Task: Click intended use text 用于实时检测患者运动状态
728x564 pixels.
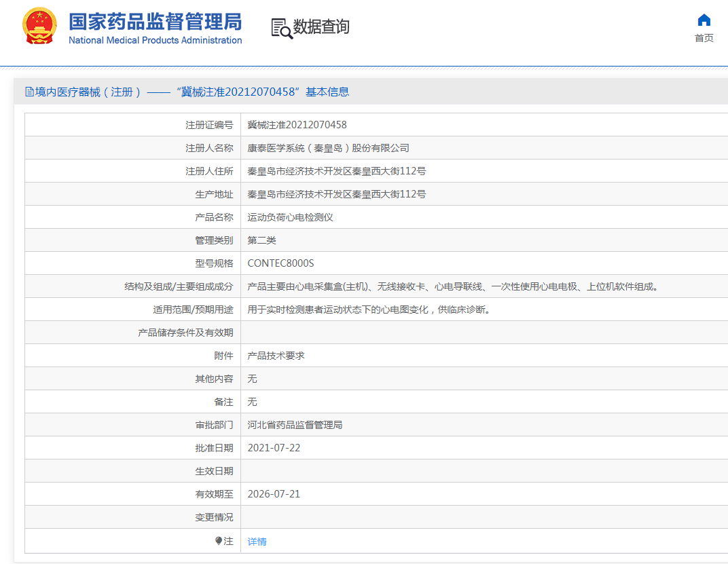Action: click(x=369, y=309)
